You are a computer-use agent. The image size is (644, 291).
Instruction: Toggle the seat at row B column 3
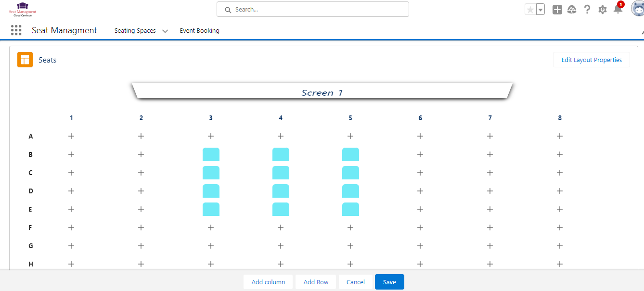tap(211, 154)
